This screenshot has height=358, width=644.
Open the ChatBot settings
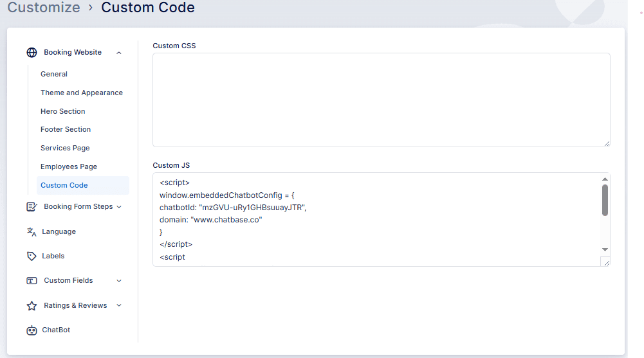(x=56, y=330)
